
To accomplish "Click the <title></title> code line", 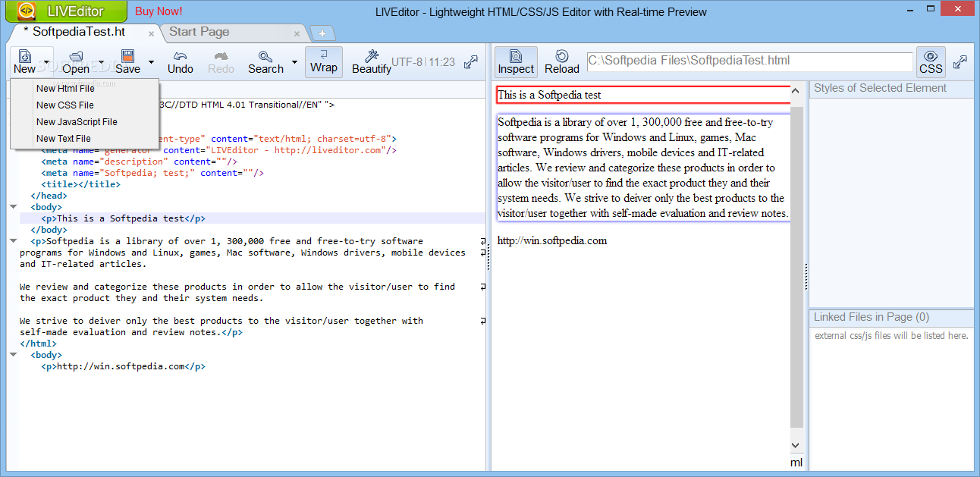I will tap(83, 184).
